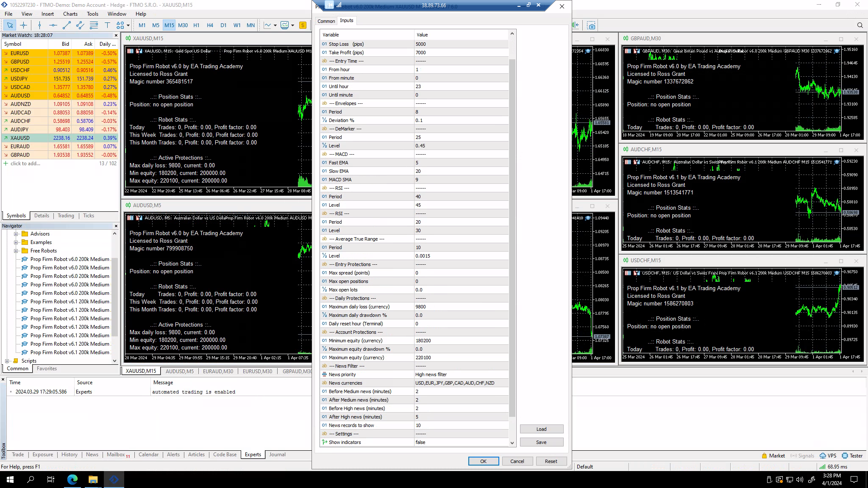
Task: Switch chart to H1 timeframe
Action: tap(196, 25)
